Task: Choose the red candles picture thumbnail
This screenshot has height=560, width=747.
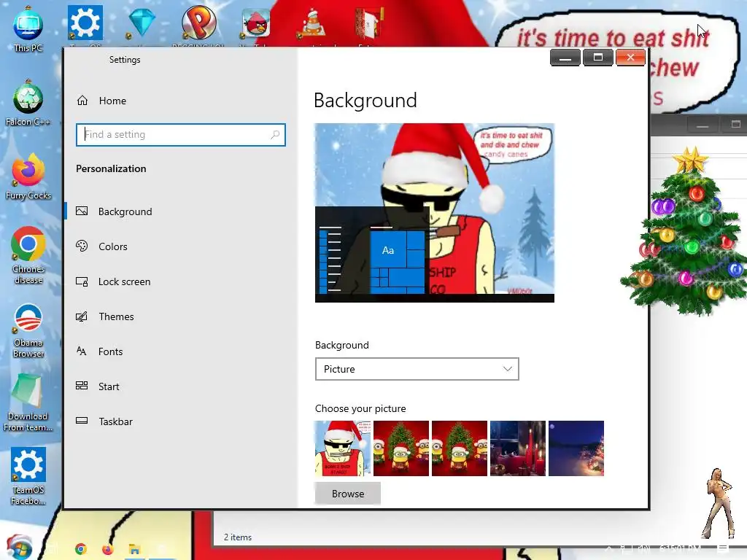Action: click(x=518, y=448)
